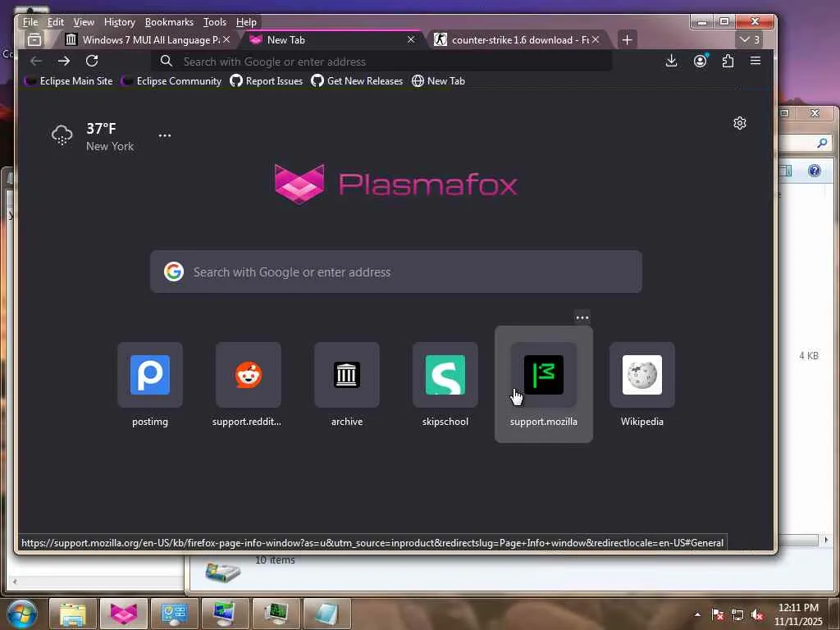Open the Edit menu
Image resolution: width=840 pixels, height=630 pixels.
tap(55, 22)
